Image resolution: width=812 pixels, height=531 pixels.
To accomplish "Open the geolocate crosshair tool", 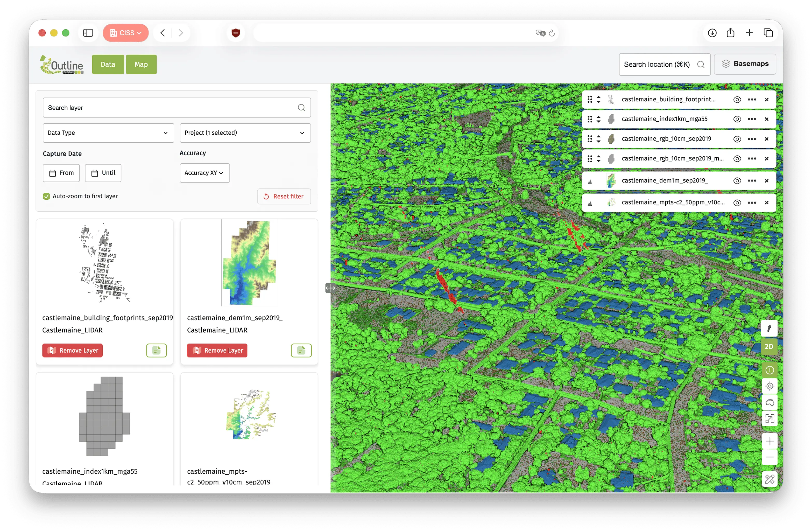I will click(x=770, y=386).
